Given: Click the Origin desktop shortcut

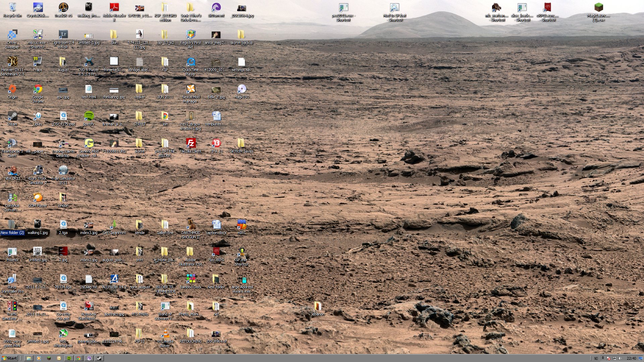Looking at the screenshot, I should [x=12, y=89].
